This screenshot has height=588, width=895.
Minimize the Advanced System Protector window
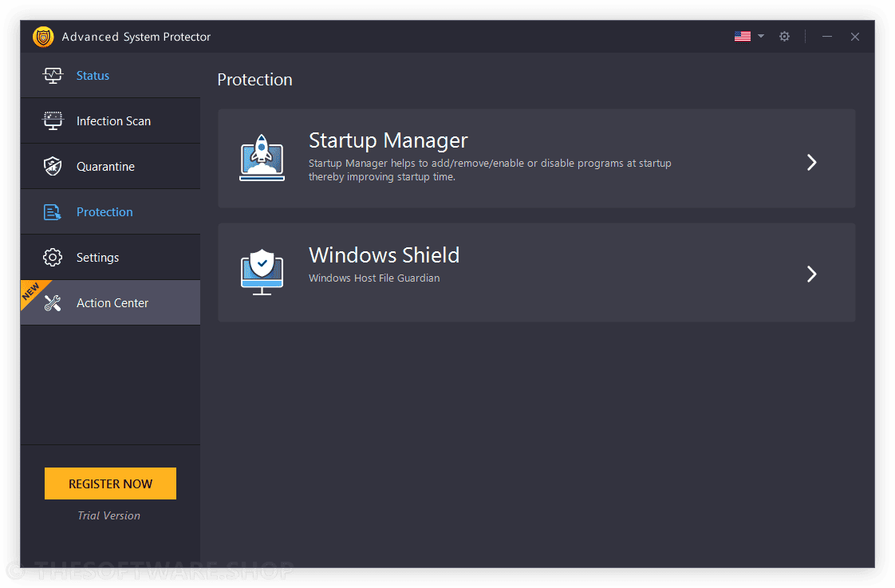pos(827,37)
